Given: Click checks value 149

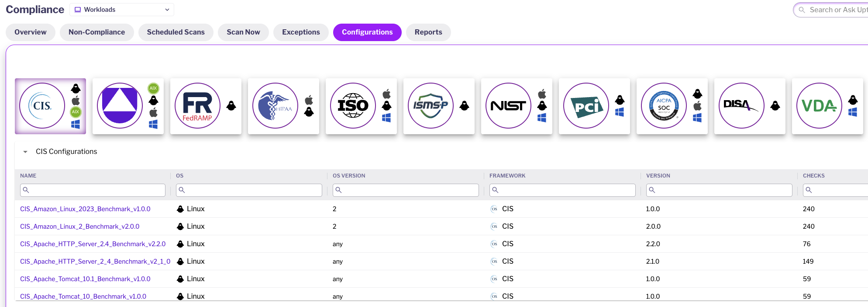Looking at the screenshot, I should (808, 262).
